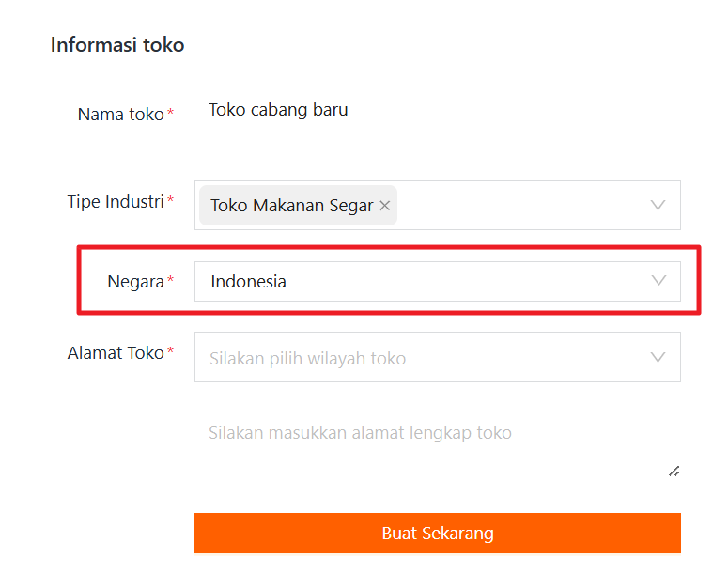Click the Toko cabang baru name field
728x573 pixels.
(x=278, y=110)
